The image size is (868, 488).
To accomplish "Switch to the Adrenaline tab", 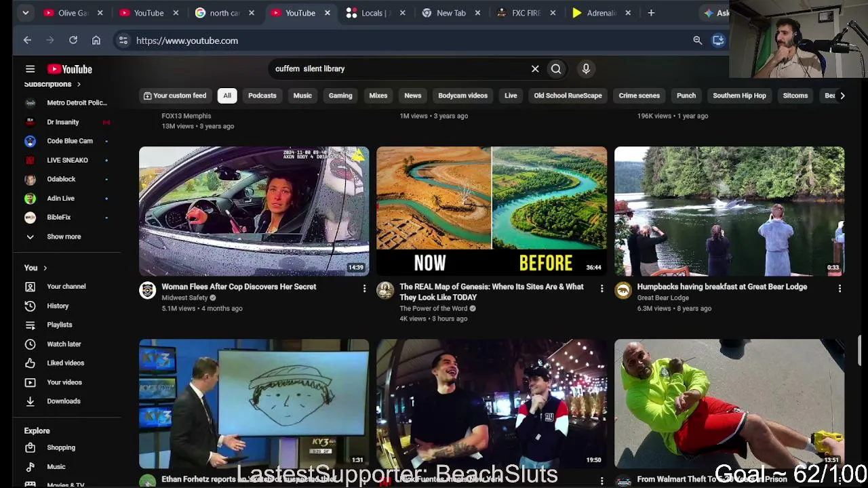I will click(x=601, y=13).
